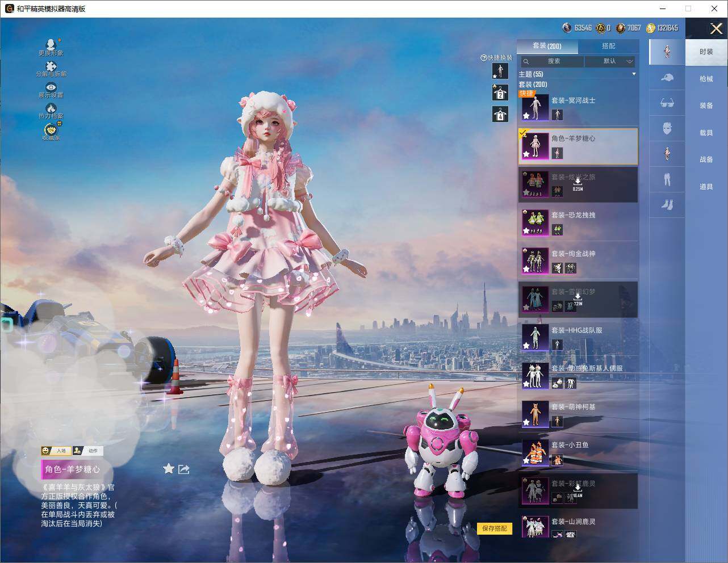Select the shoes category icon
This screenshot has height=563, width=728.
pyautogui.click(x=667, y=205)
